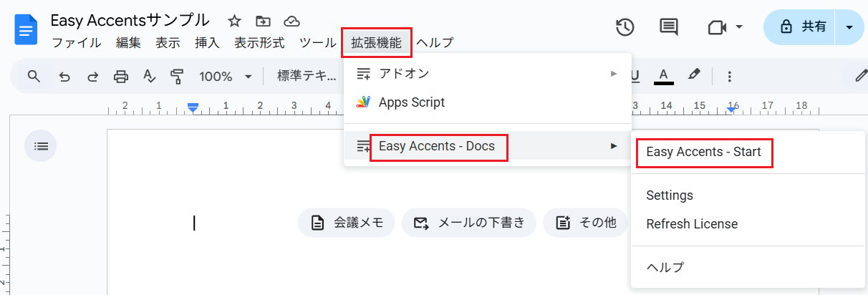868x295 pixels.
Task: Adjust the right indent marker on ruler
Action: pyautogui.click(x=733, y=108)
